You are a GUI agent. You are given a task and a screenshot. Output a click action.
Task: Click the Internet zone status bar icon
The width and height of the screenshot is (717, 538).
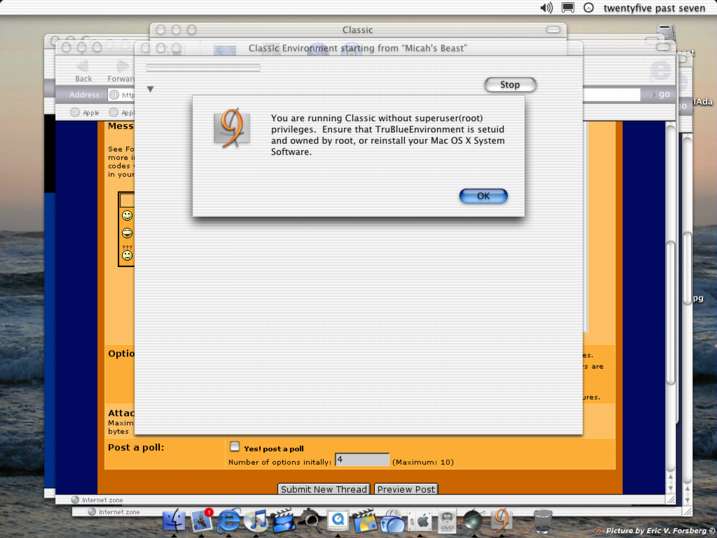(x=75, y=500)
